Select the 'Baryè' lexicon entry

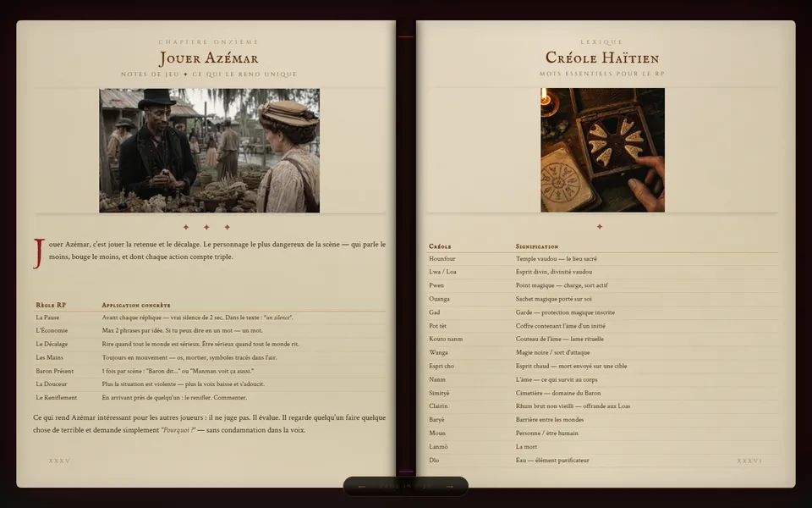click(602, 420)
